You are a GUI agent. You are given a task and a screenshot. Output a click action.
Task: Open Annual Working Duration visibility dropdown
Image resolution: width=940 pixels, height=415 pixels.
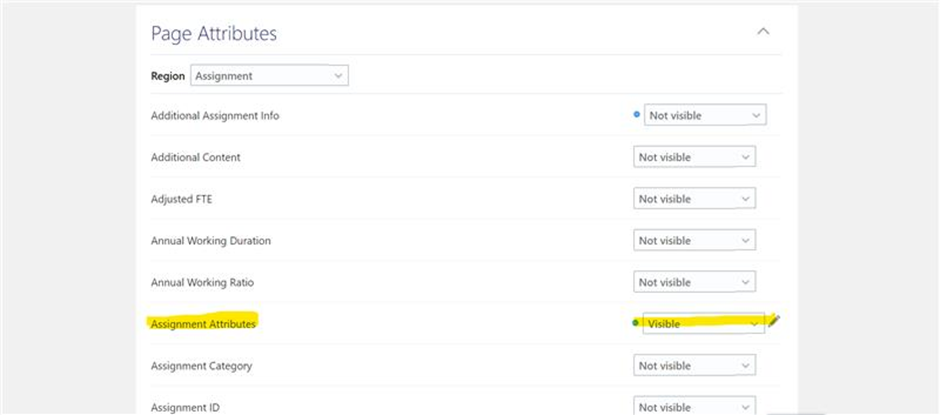tap(694, 240)
